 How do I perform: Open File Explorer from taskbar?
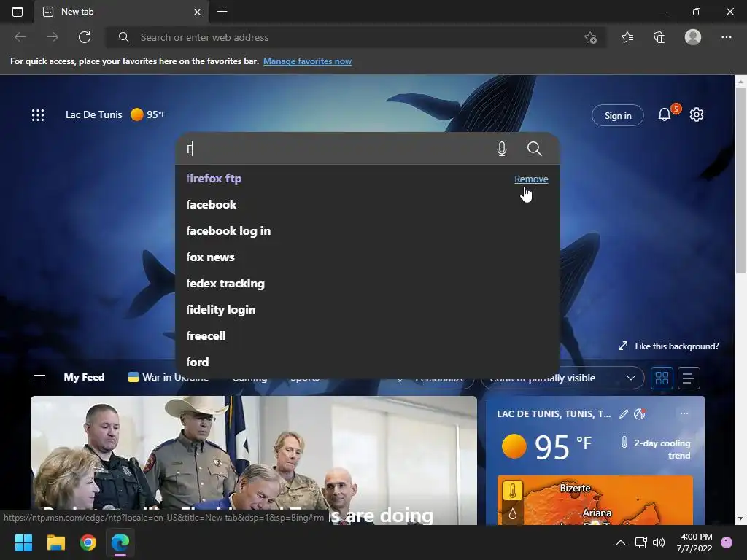tap(55, 542)
